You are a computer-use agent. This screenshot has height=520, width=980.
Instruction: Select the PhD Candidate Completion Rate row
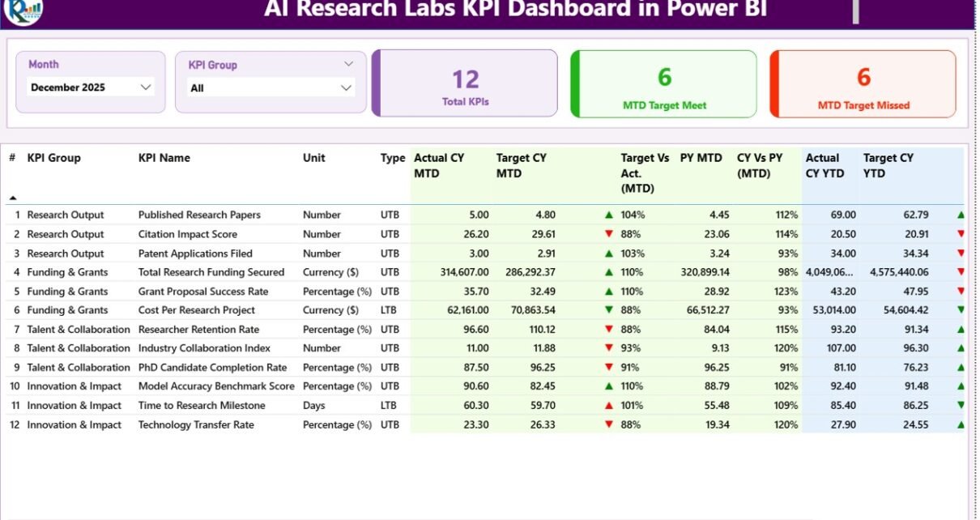click(x=212, y=368)
